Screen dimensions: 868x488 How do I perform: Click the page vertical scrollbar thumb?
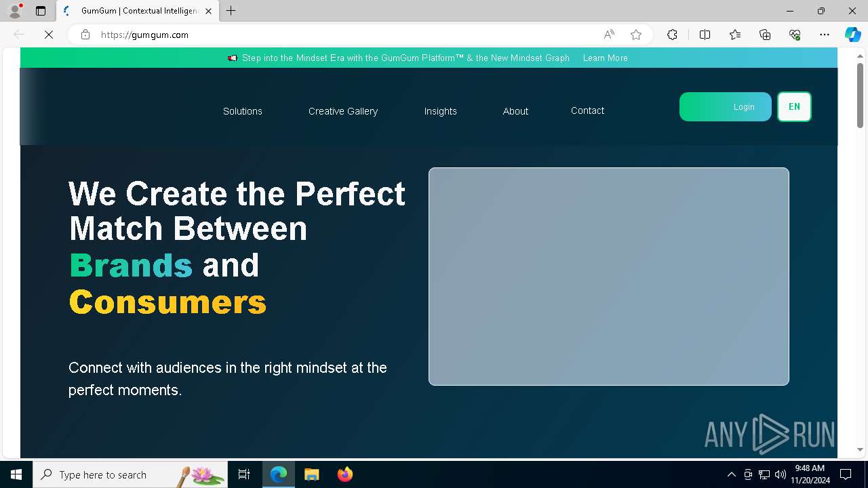(860, 95)
